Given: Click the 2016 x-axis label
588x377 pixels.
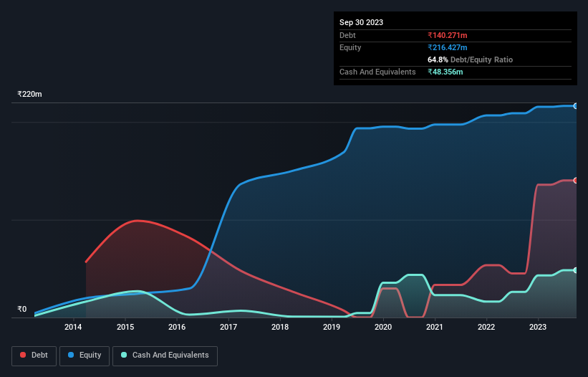Looking at the screenshot, I should pos(177,327).
